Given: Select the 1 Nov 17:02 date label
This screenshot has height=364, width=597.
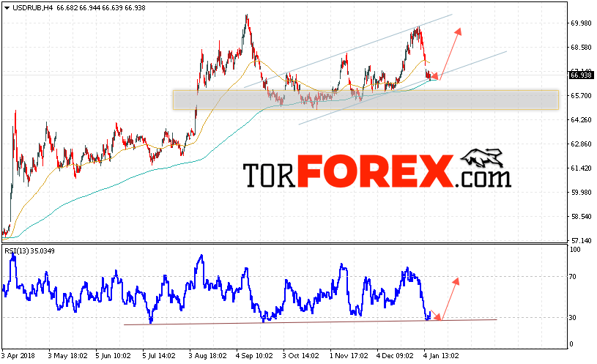Looking at the screenshot, I should [349, 356].
